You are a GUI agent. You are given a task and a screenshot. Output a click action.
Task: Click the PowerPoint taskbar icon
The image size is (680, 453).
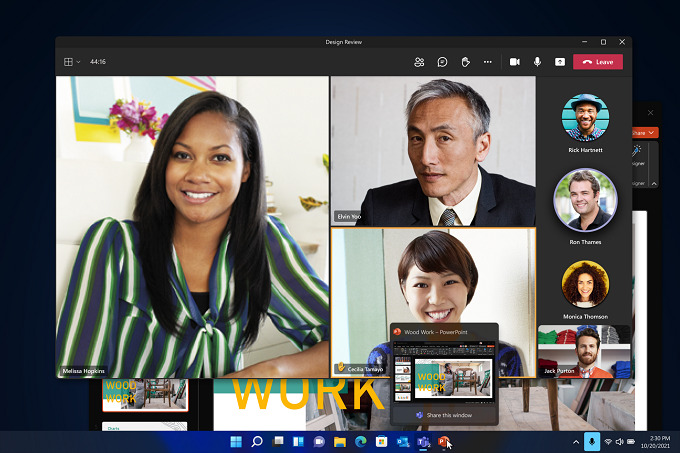point(443,441)
